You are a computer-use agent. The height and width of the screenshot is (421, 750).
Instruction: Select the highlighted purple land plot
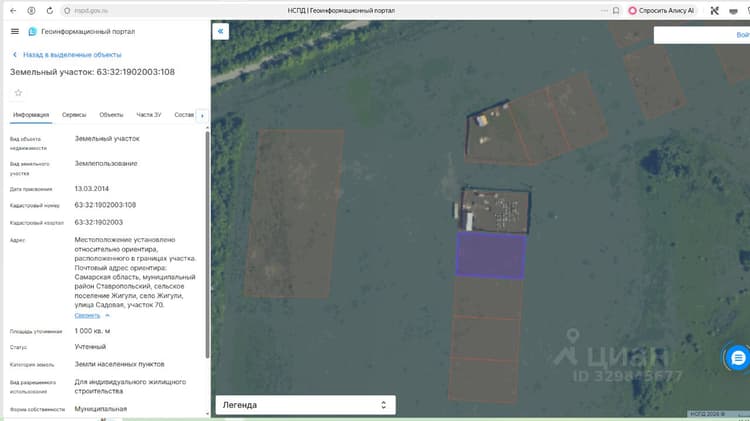pos(491,255)
